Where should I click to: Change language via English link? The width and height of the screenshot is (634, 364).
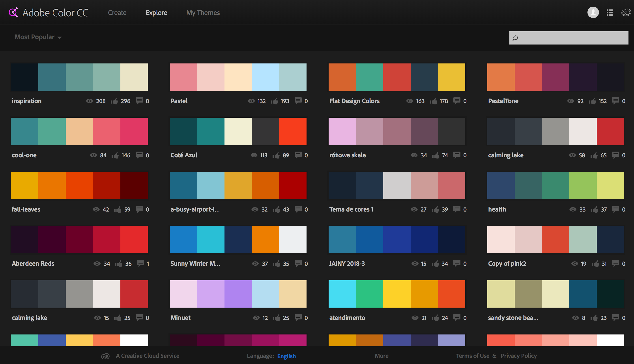286,356
